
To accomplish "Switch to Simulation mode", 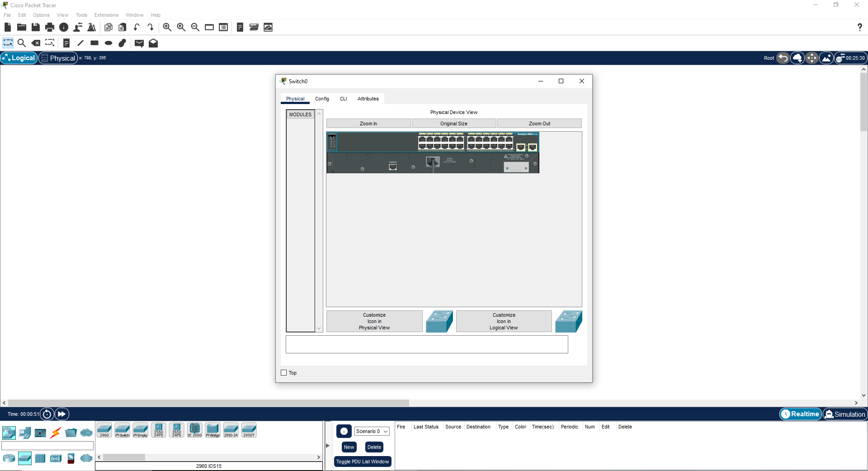I will tap(844, 414).
